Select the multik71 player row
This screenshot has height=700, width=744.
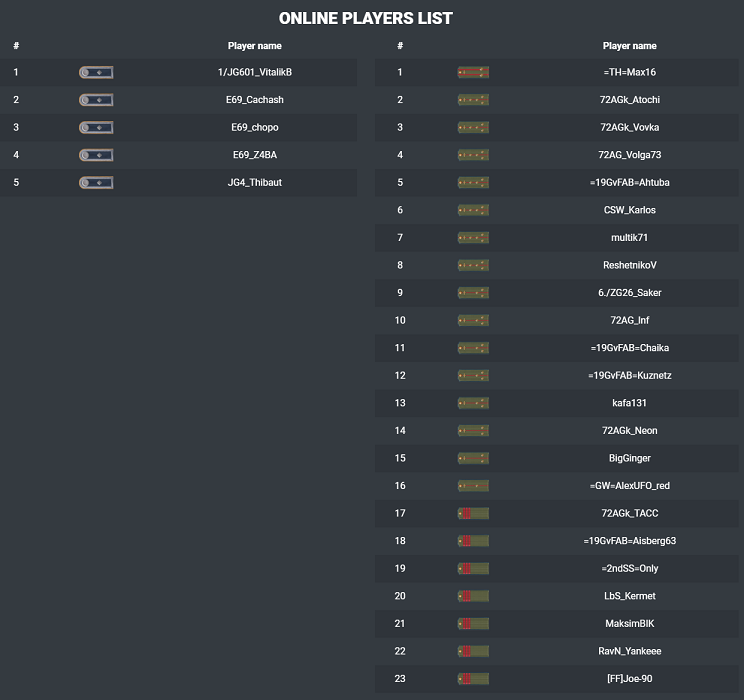pyautogui.click(x=557, y=237)
